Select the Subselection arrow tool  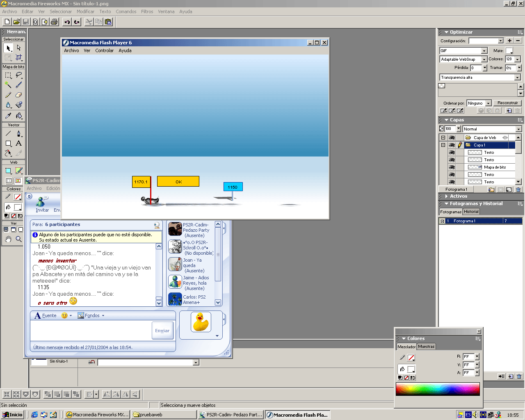(x=19, y=48)
